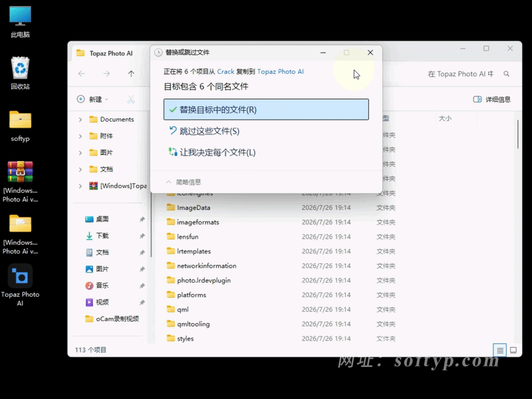The height and width of the screenshot is (399, 532).
Task: Open the 此电脑 desktop icon
Action: [20, 21]
